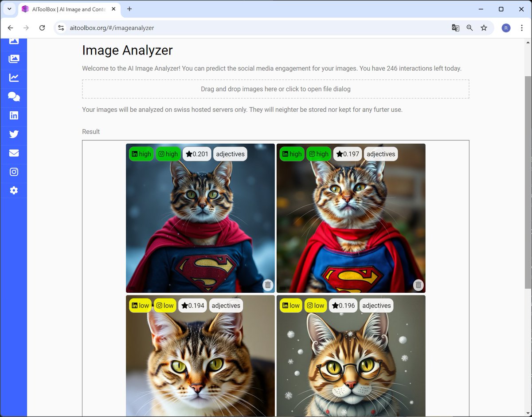Click the site information icon in address bar

(x=61, y=28)
